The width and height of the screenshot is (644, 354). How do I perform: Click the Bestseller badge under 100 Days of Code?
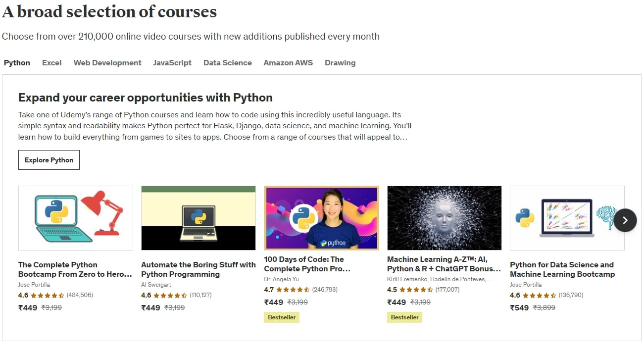tap(281, 317)
